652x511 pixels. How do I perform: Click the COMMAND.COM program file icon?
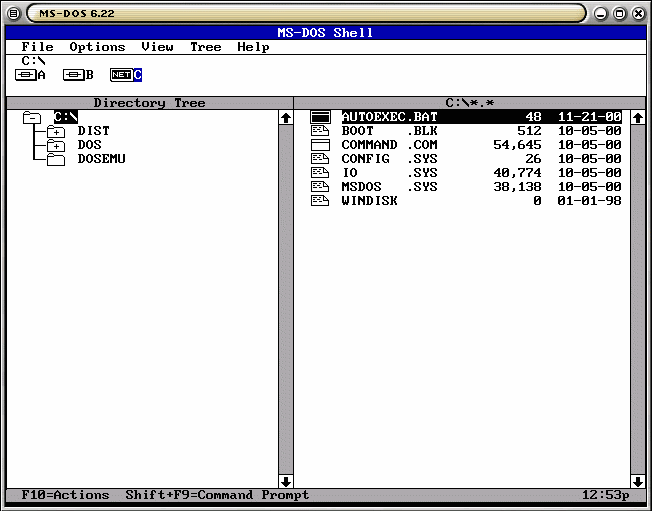(320, 145)
